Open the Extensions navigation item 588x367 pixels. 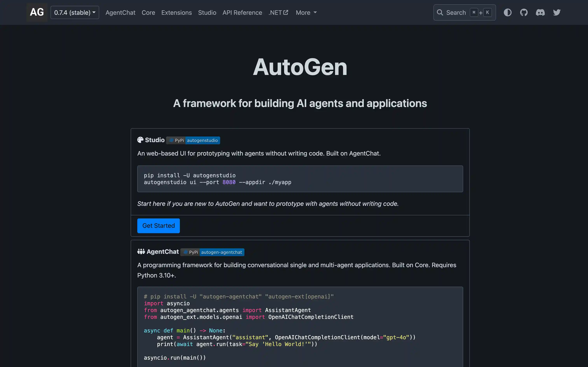tap(176, 12)
